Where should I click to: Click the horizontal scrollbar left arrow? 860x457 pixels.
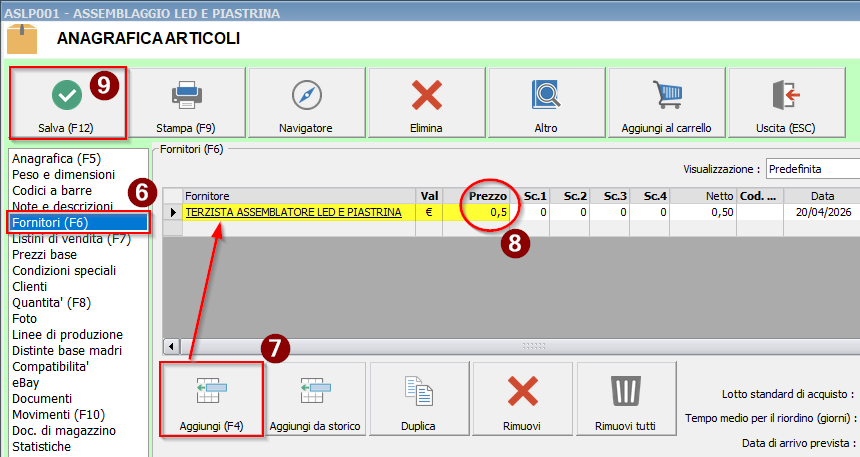[170, 346]
